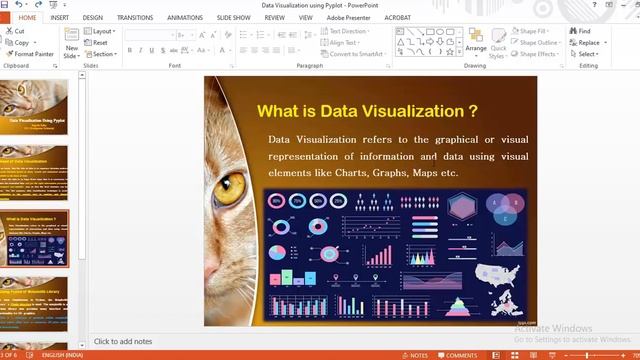
Task: Toggle Underline formatting
Action: pos(152,50)
